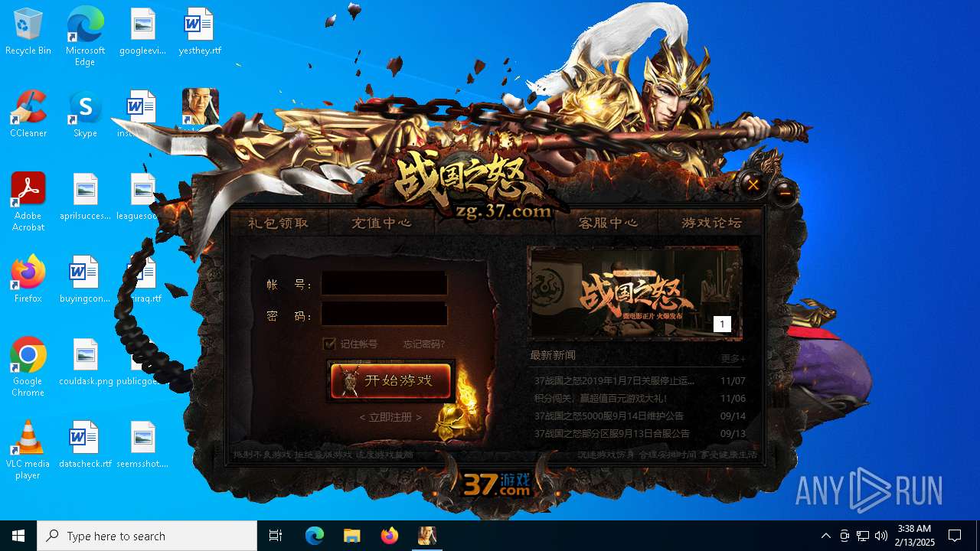
Task: Click the 战国之怒 promotional banner image
Action: pos(635,292)
